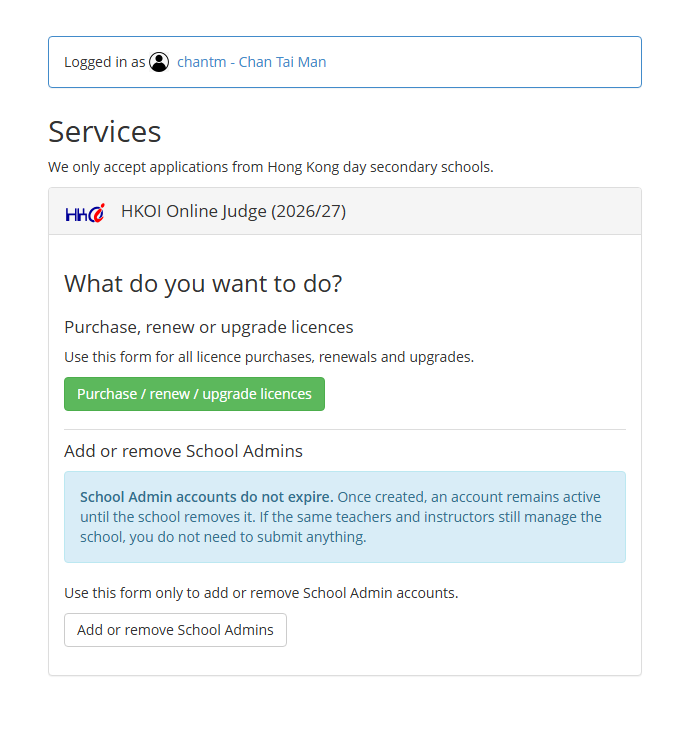Click the 'Purchase, renew or upgrade licences' subheading
This screenshot has width=690, height=744.
point(209,327)
